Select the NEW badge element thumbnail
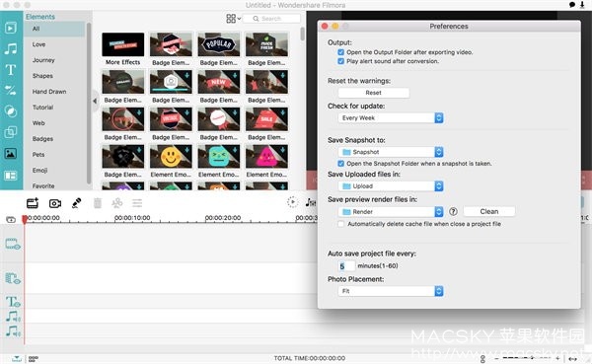592x364 pixels. (x=219, y=82)
